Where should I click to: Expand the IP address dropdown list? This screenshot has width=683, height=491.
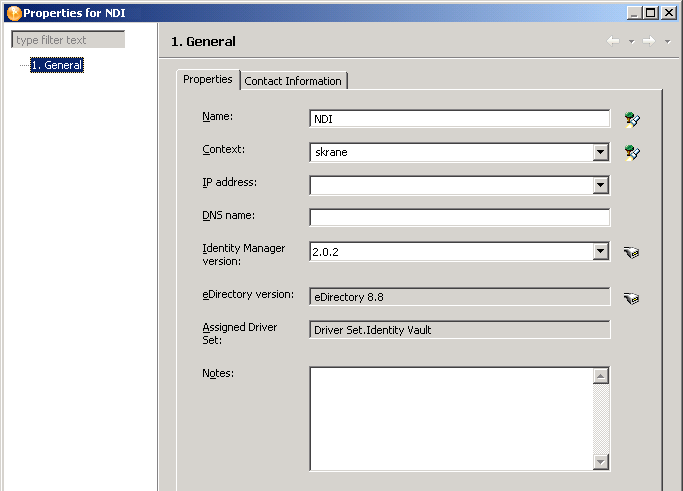pyautogui.click(x=601, y=185)
